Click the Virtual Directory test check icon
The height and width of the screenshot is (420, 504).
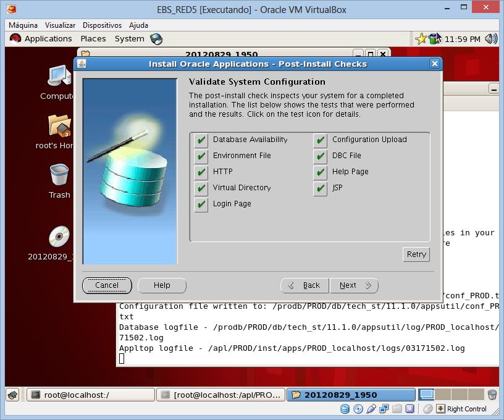pos(201,188)
